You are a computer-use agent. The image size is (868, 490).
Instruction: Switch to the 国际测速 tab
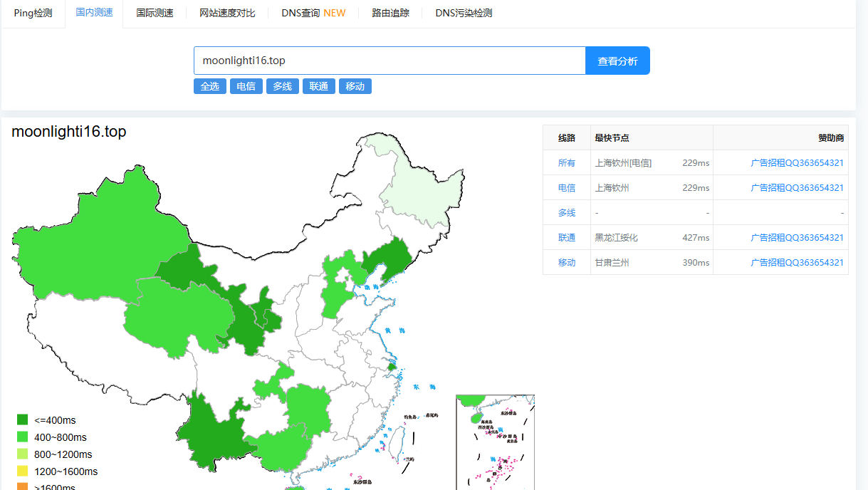(x=155, y=13)
